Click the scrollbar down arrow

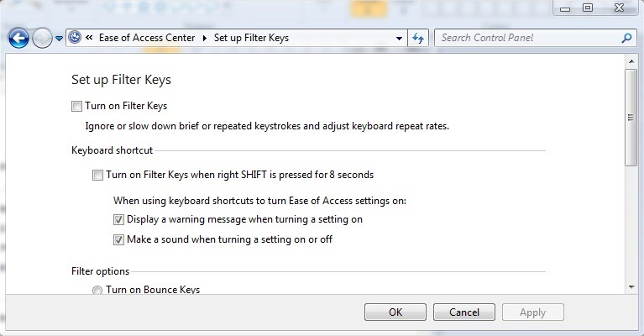click(631, 286)
